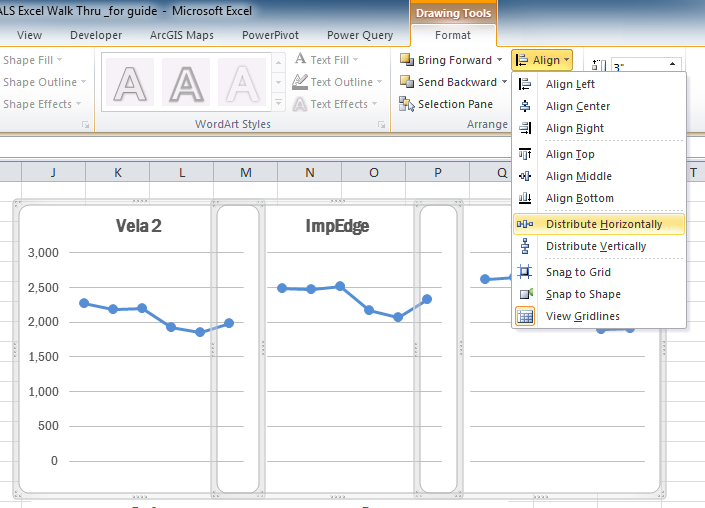Select the Vela 2 chart title
The width and height of the screenshot is (705, 508).
point(138,226)
